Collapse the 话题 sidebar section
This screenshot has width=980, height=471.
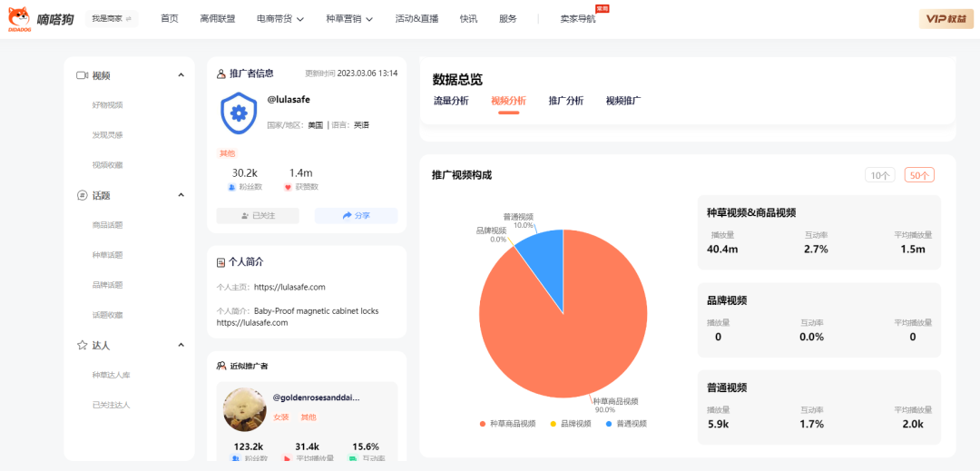[181, 195]
